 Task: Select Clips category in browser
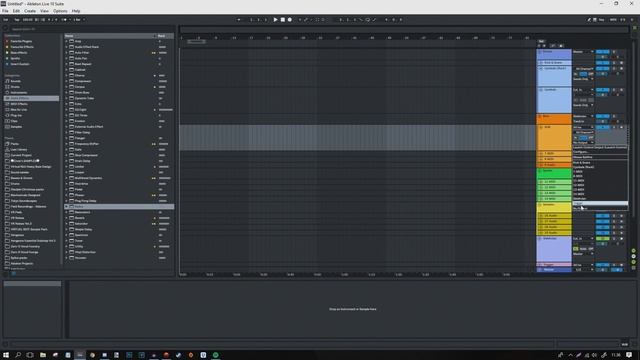tap(14, 121)
